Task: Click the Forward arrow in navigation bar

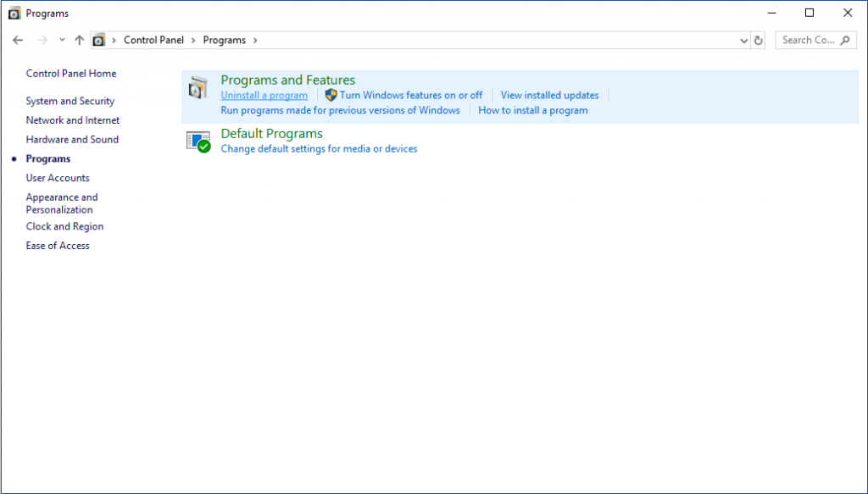Action: point(42,40)
